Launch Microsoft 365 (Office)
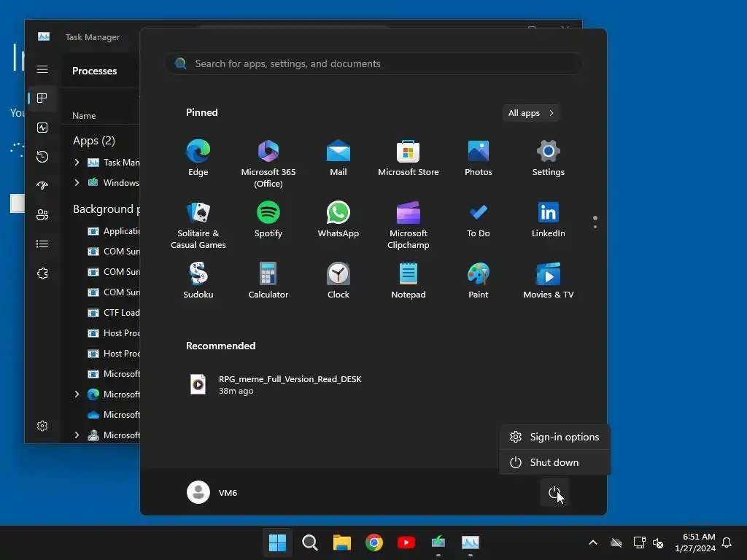747x560 pixels. click(x=268, y=163)
